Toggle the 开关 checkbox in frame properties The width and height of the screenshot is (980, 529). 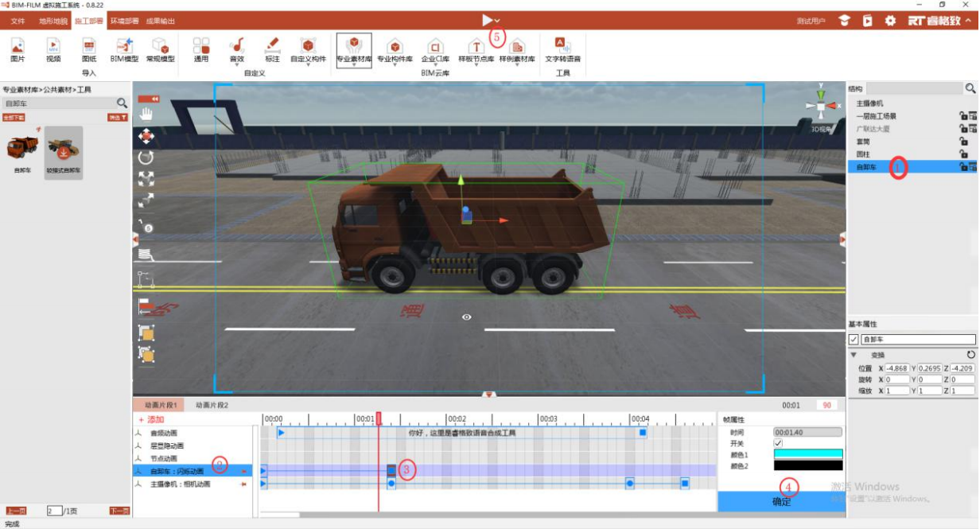point(778,443)
